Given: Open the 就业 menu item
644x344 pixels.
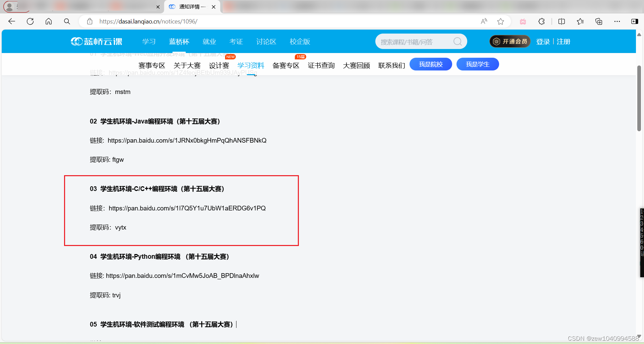Looking at the screenshot, I should point(209,42).
